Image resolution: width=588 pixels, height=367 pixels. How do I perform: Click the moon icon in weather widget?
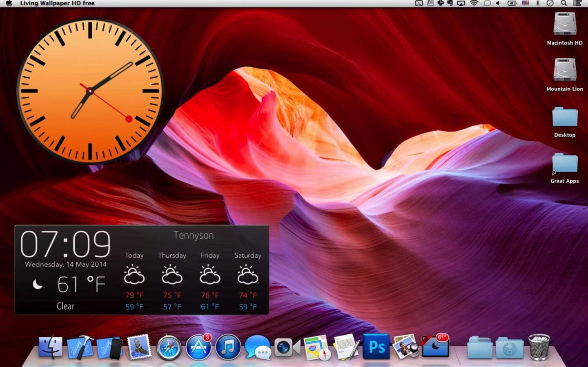click(x=37, y=284)
